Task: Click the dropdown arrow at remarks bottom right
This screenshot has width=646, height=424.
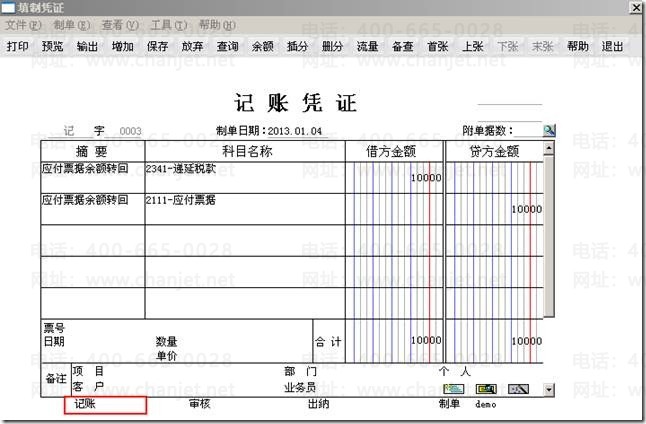Action: coord(548,389)
